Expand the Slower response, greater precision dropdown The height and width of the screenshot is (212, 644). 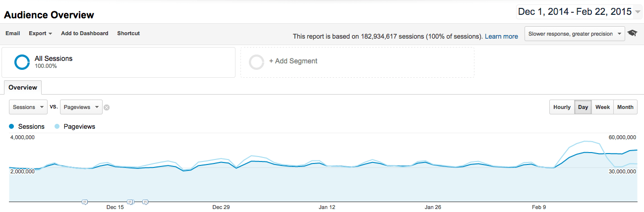(x=575, y=34)
